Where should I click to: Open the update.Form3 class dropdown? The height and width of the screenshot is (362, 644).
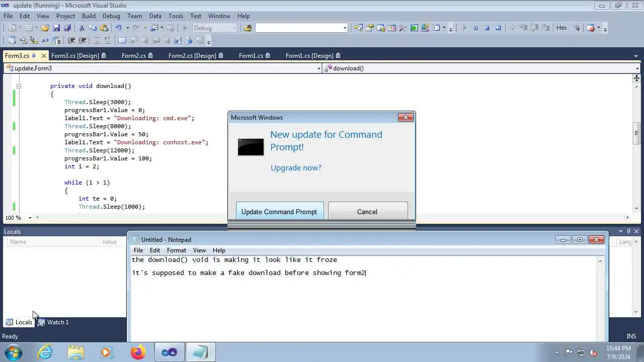pos(318,68)
